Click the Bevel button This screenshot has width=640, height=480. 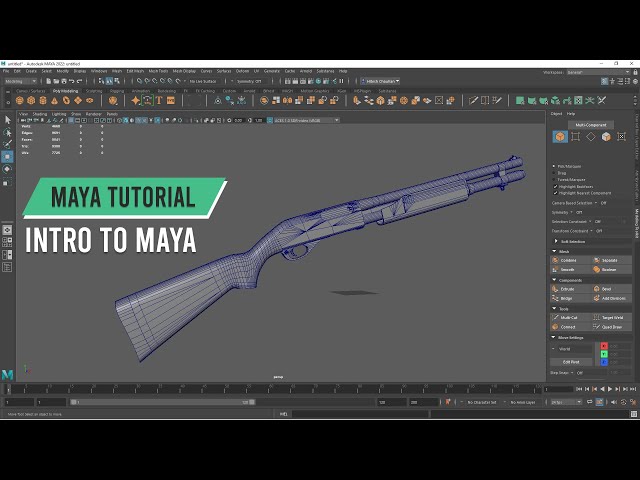click(x=611, y=289)
